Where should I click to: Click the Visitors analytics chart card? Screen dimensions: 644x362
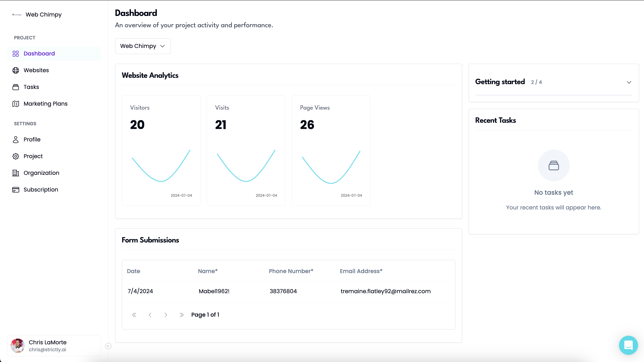pyautogui.click(x=161, y=150)
